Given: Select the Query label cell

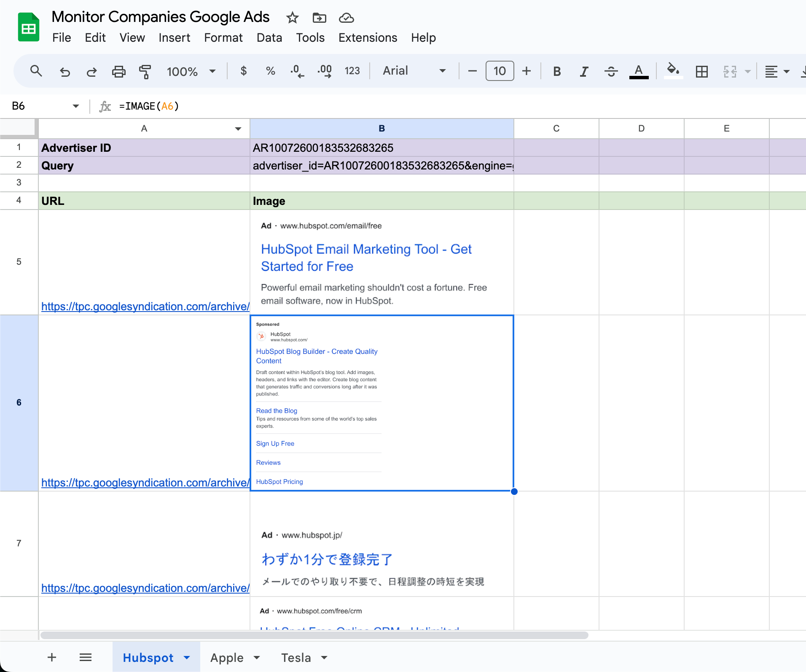Looking at the screenshot, I should click(144, 165).
